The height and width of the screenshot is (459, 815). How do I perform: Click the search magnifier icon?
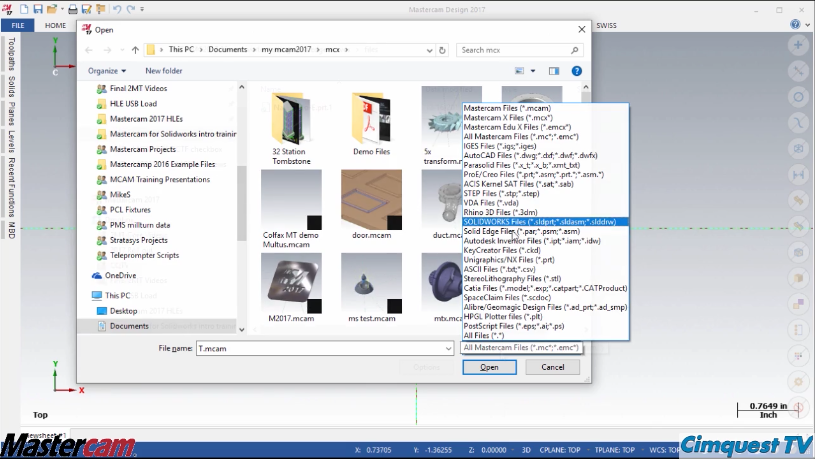pyautogui.click(x=574, y=50)
